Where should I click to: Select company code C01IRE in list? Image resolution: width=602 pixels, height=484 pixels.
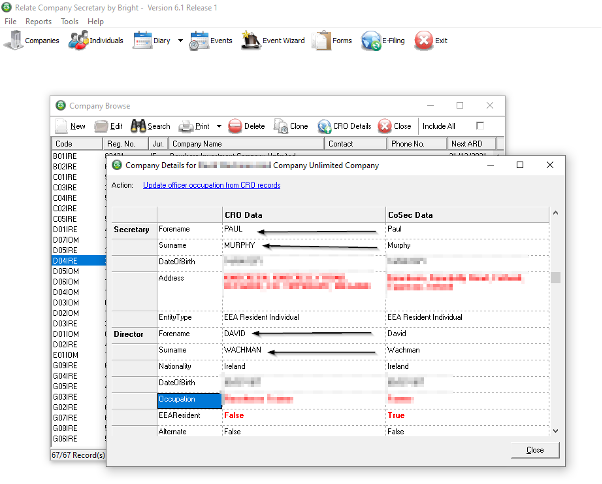(65, 177)
